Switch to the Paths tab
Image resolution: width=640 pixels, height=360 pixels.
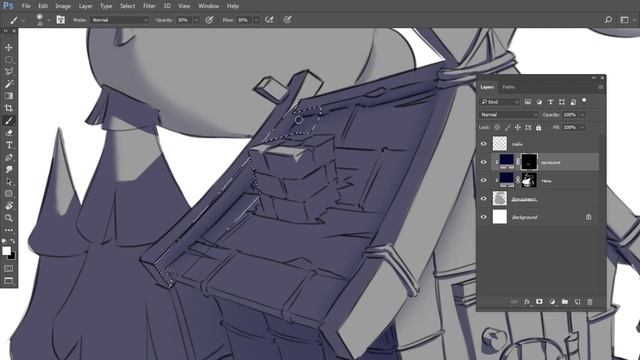508,87
